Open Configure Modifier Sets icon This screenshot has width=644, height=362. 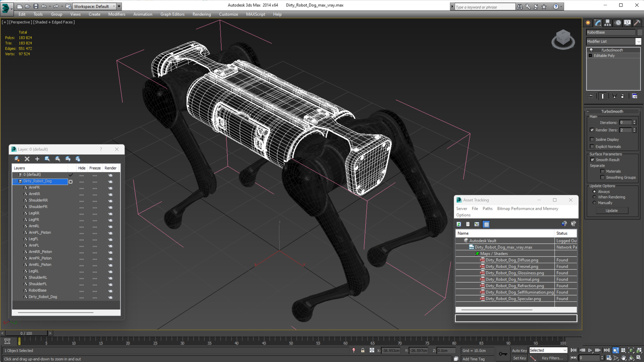[635, 96]
